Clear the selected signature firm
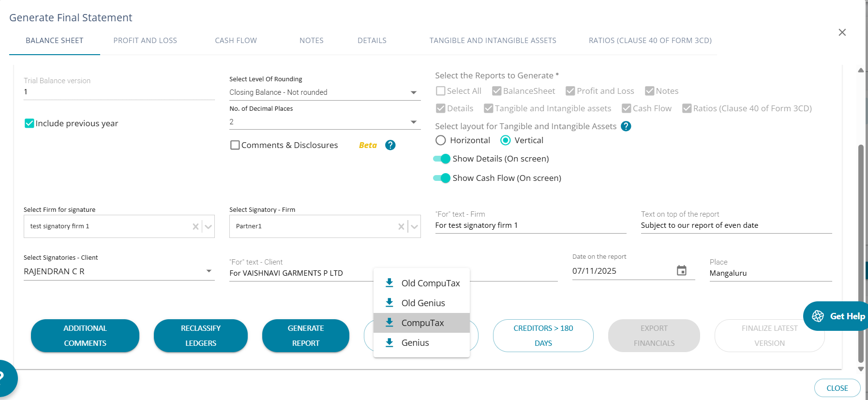868x400 pixels. point(195,226)
